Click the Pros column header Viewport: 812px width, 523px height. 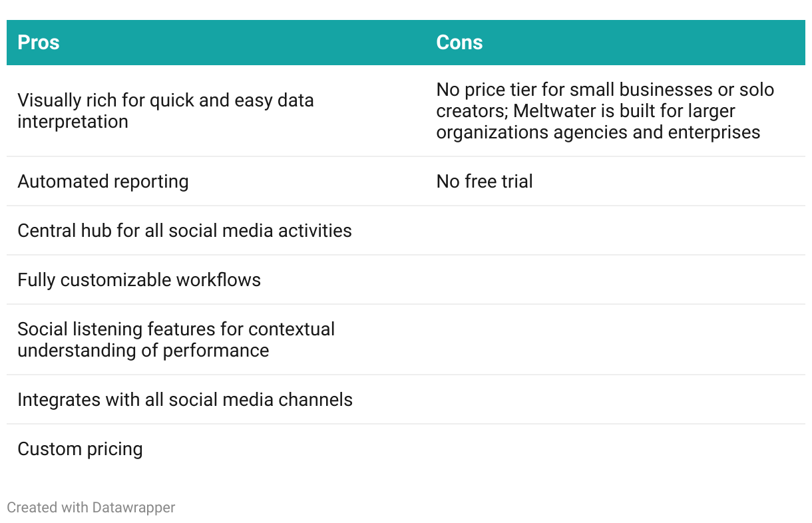(39, 43)
